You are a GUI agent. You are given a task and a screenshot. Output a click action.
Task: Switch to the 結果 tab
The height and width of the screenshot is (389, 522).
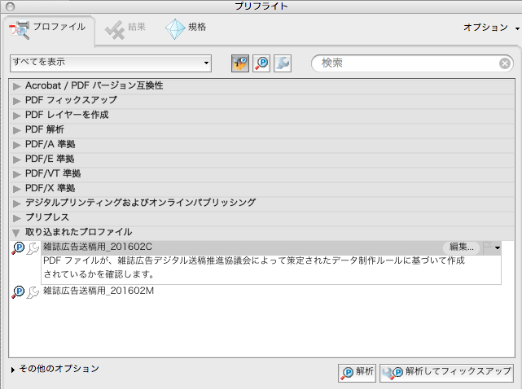click(x=125, y=29)
